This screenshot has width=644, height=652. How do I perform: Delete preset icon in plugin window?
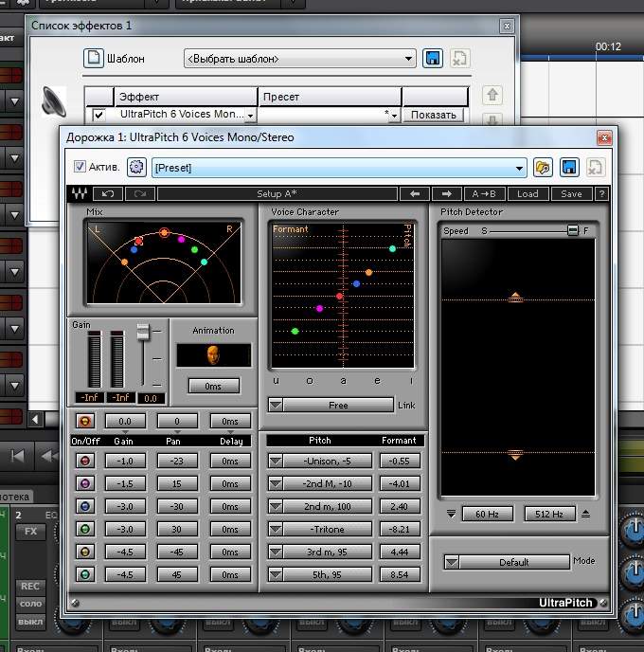click(x=596, y=168)
